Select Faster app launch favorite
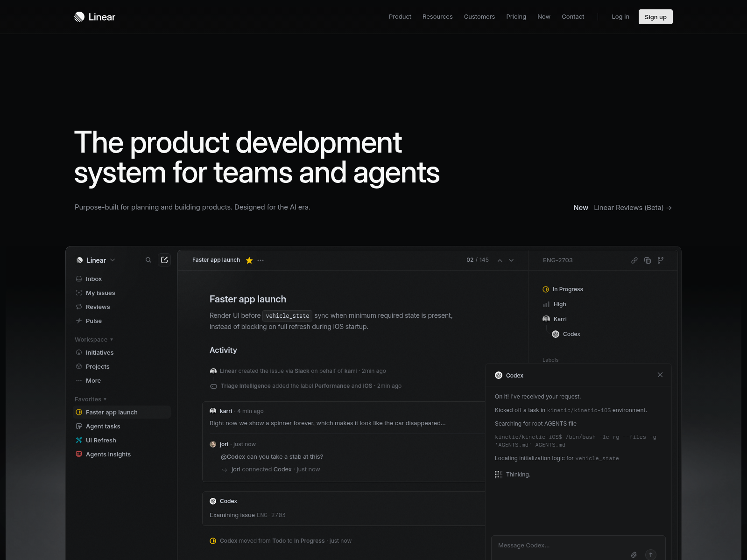 tap(123, 412)
